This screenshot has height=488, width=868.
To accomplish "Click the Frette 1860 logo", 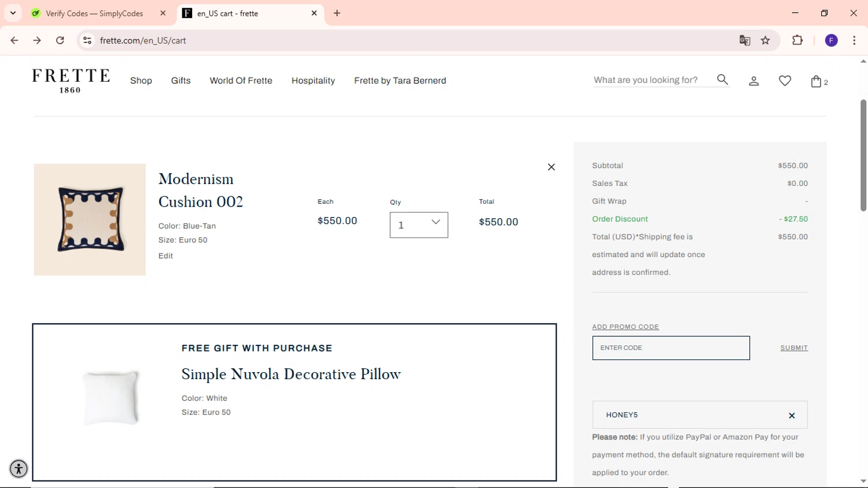I will 71,81.
